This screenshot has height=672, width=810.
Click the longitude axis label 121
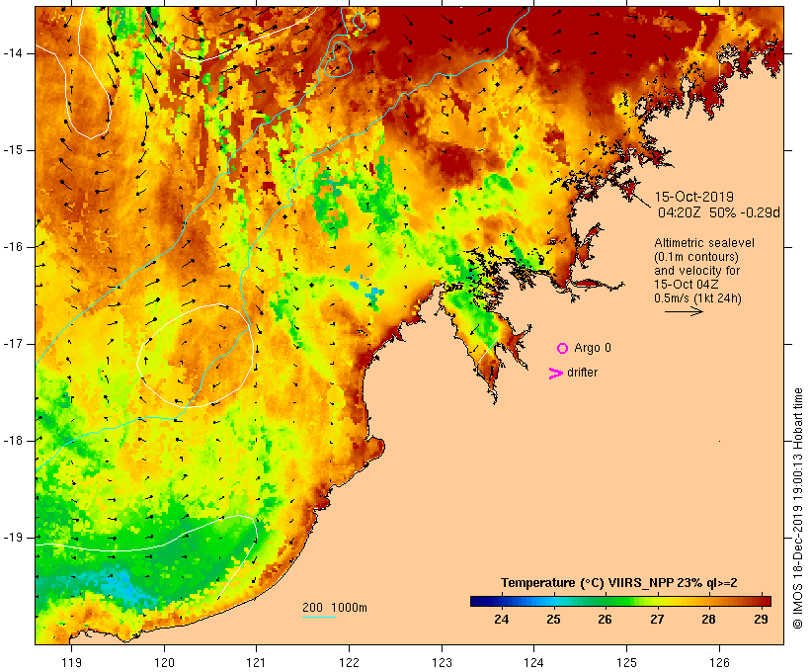tap(256, 662)
